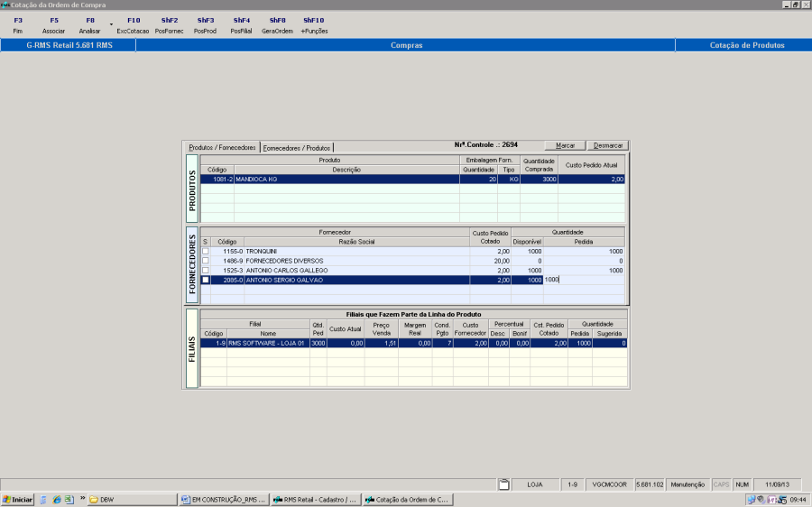Open ShF10 +Funções in the toolbar

pos(314,24)
